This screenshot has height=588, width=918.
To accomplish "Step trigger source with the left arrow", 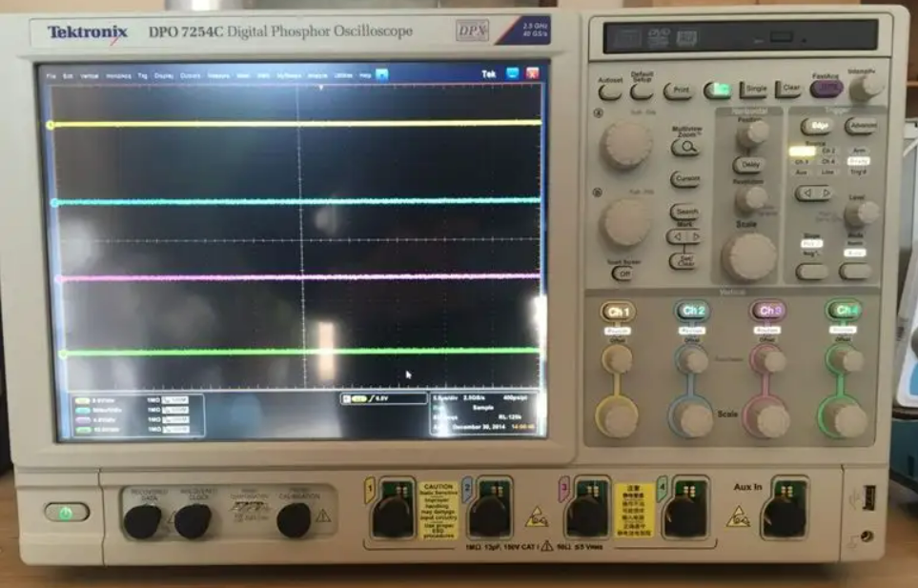I will point(806,193).
